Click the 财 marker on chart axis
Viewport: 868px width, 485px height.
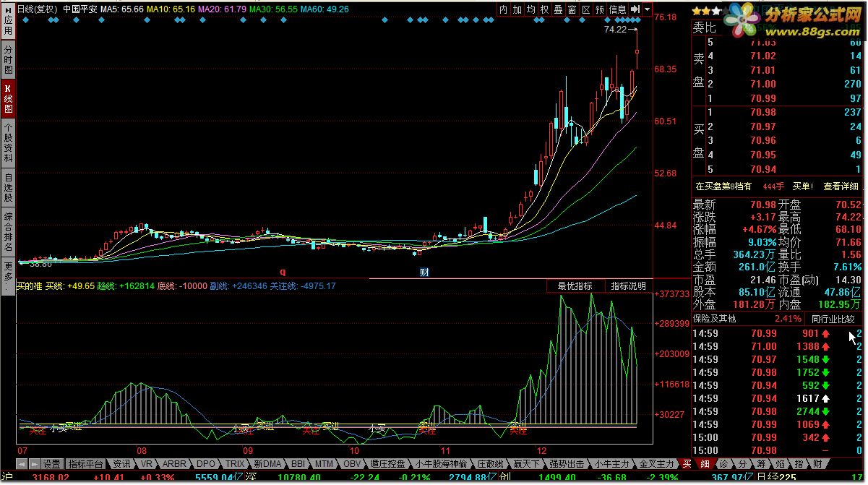click(425, 272)
